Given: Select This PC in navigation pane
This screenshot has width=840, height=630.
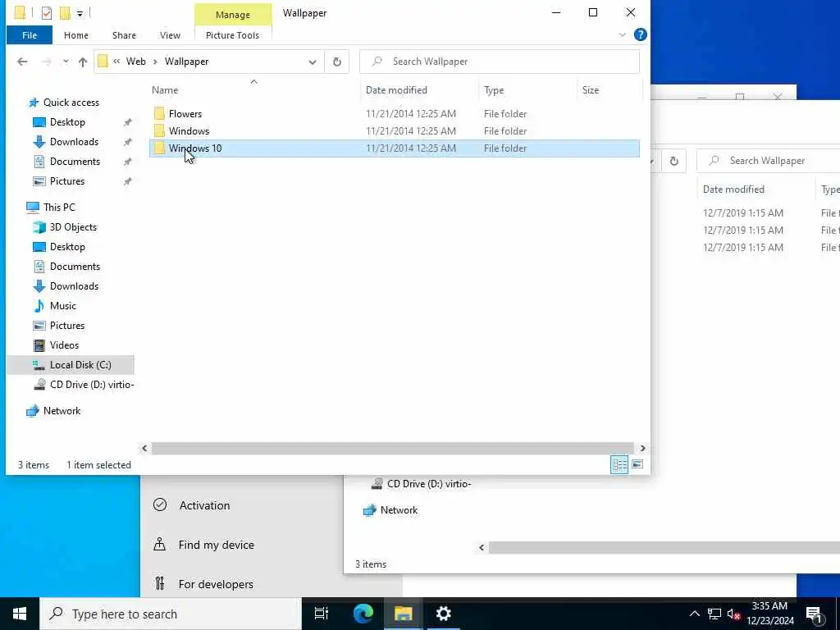Looking at the screenshot, I should pyautogui.click(x=59, y=208).
